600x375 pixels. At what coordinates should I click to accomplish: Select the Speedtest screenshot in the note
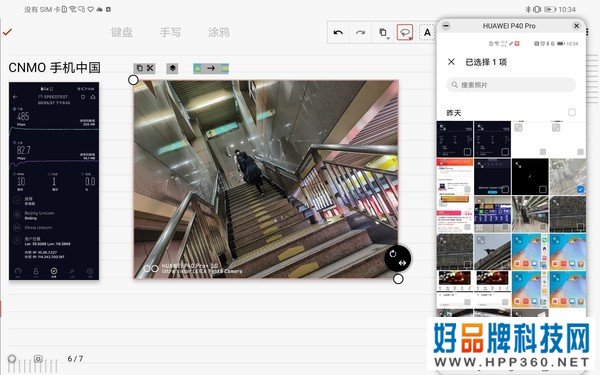pos(54,181)
